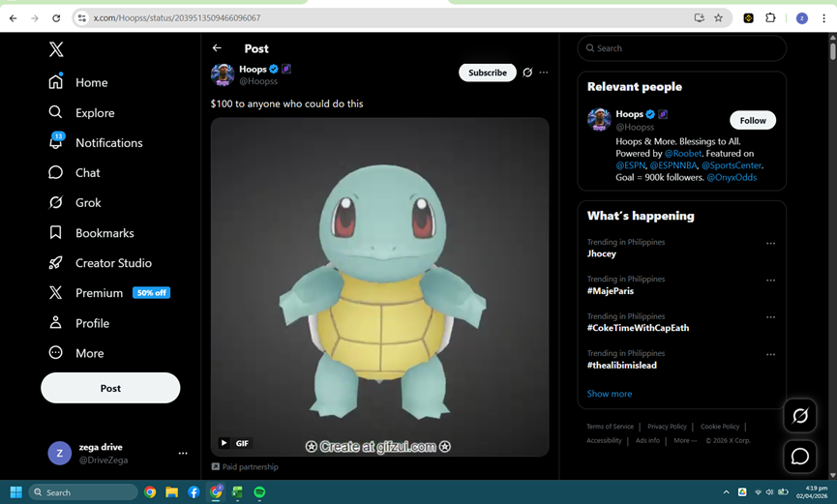The image size is (837, 504).
Task: Open Explore from sidebar
Action: point(81,112)
